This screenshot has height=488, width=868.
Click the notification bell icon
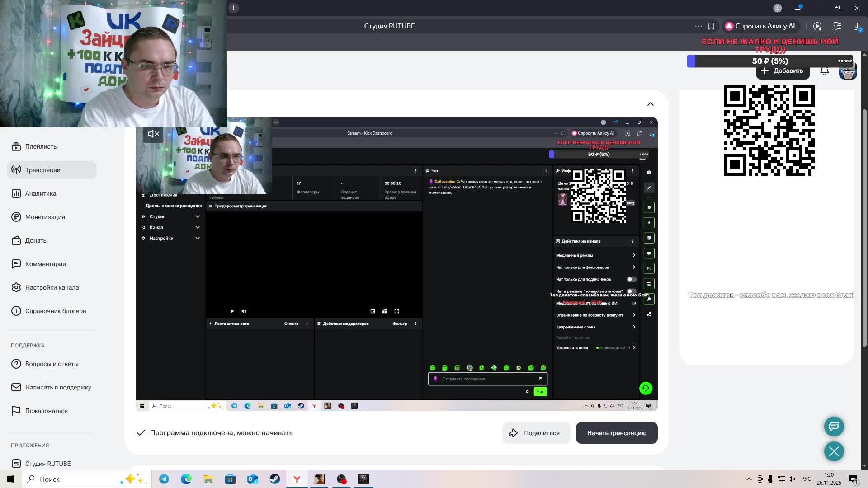pyautogui.click(x=825, y=71)
